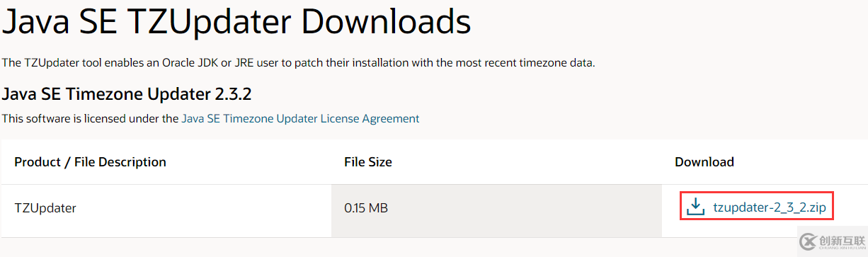868x257 pixels.
Task: Select the File Size column header
Action: point(368,162)
